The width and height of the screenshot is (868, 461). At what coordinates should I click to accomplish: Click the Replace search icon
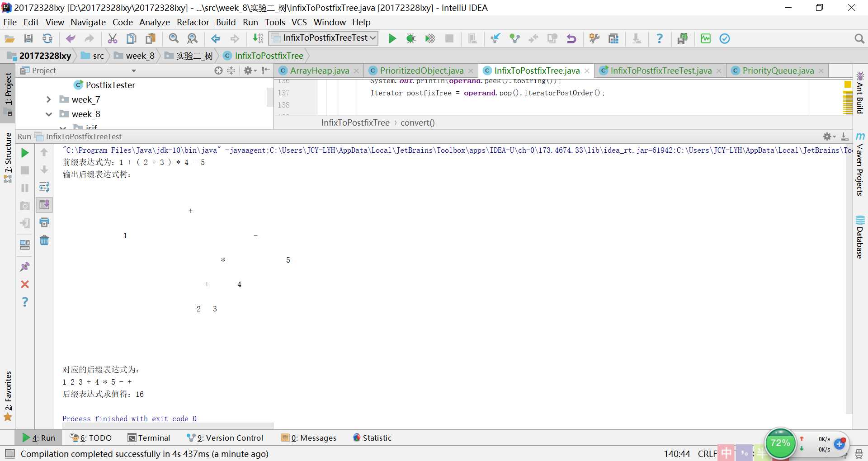[193, 39]
